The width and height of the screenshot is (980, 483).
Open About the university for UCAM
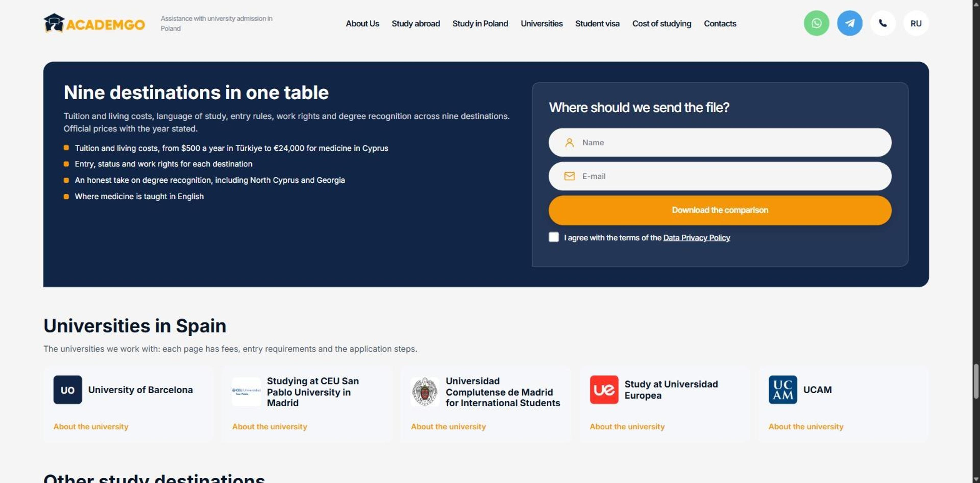(806, 426)
